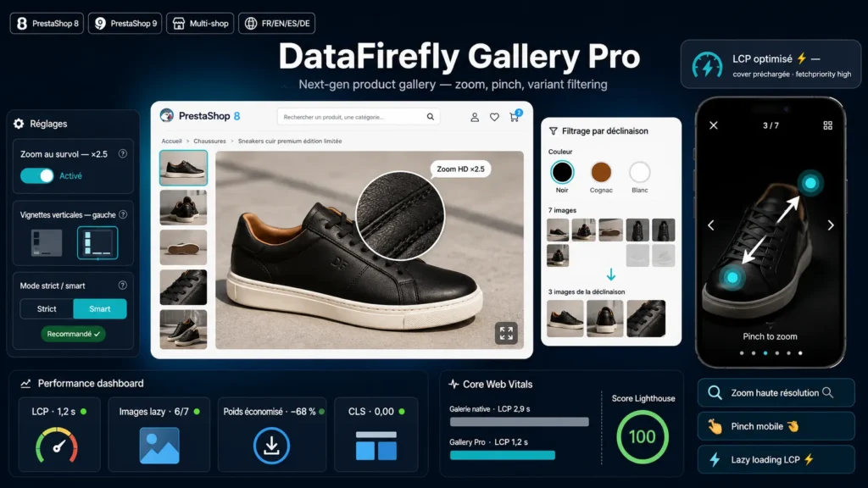
Task: Click the first image under 7 images
Action: pos(558,230)
